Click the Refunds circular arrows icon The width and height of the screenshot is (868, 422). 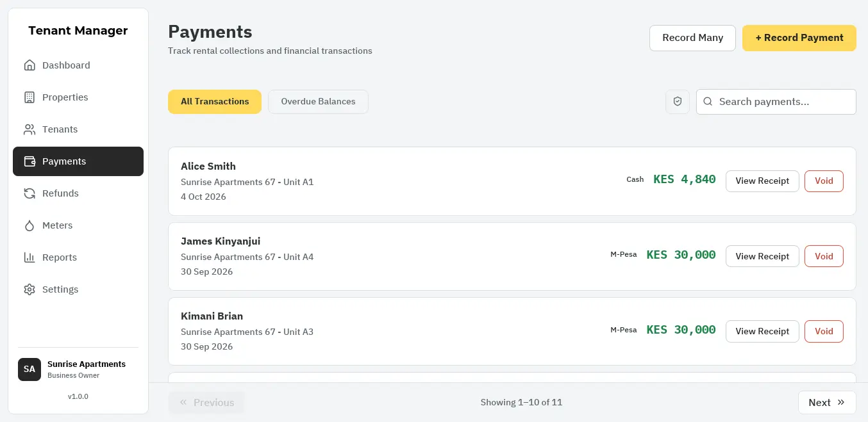[29, 193]
